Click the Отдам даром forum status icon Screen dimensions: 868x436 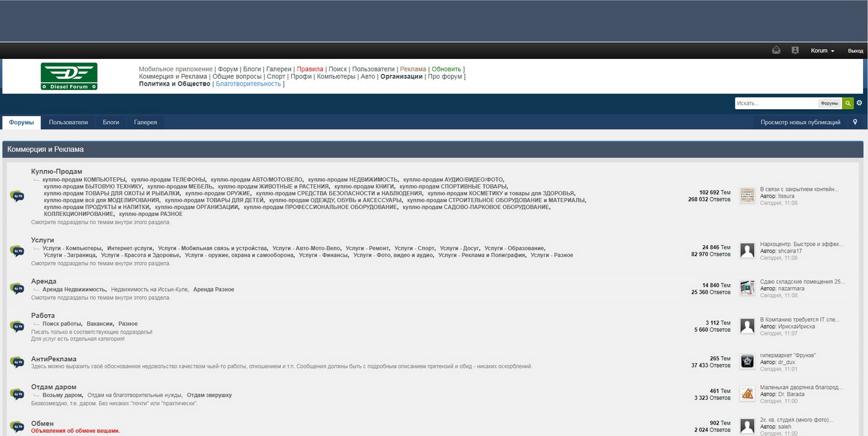tap(17, 394)
